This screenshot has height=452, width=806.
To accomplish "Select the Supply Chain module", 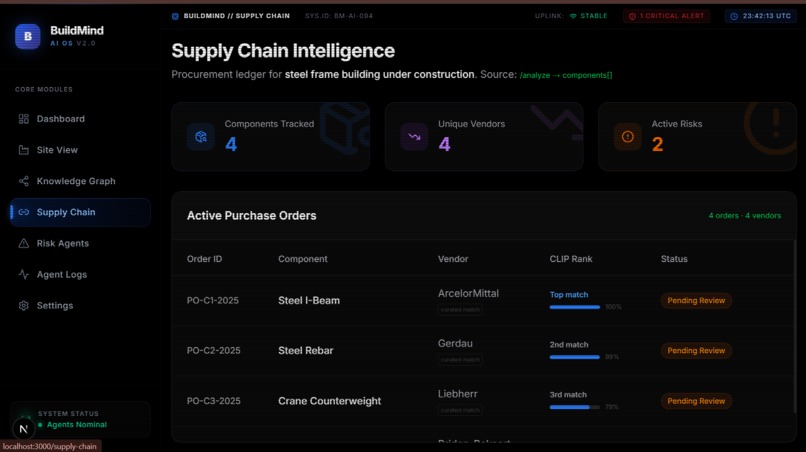I will (80, 212).
